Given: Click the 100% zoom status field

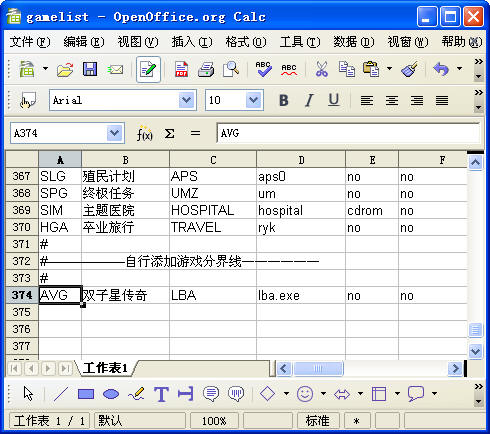Looking at the screenshot, I should tap(214, 421).
